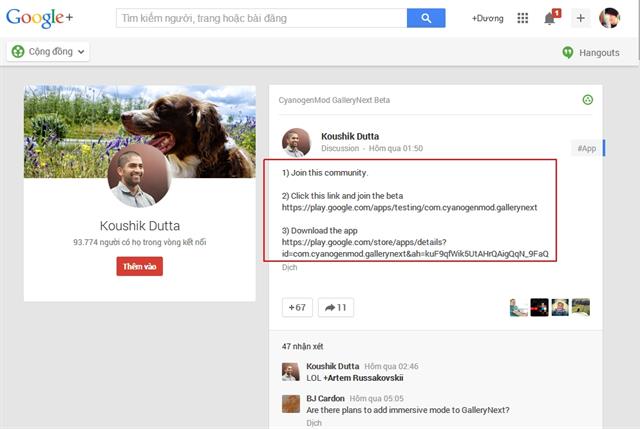Click the Google+ logo
Image resolution: width=640 pixels, height=429 pixels.
tap(38, 18)
